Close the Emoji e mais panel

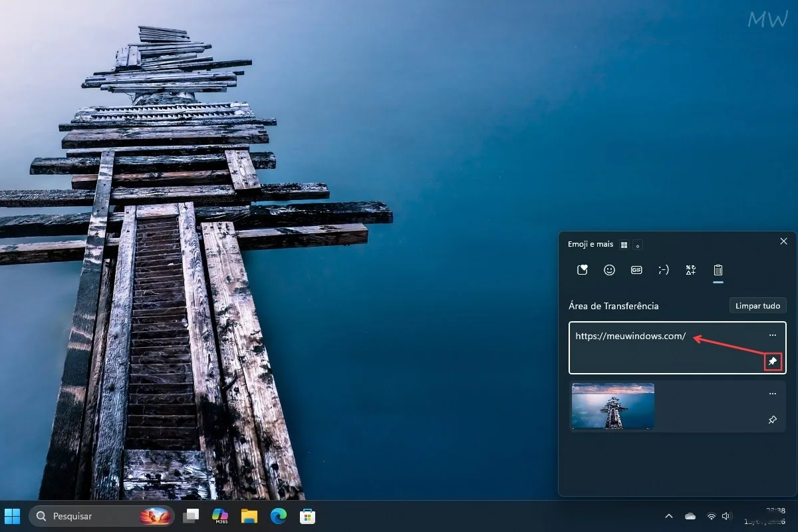tap(783, 241)
